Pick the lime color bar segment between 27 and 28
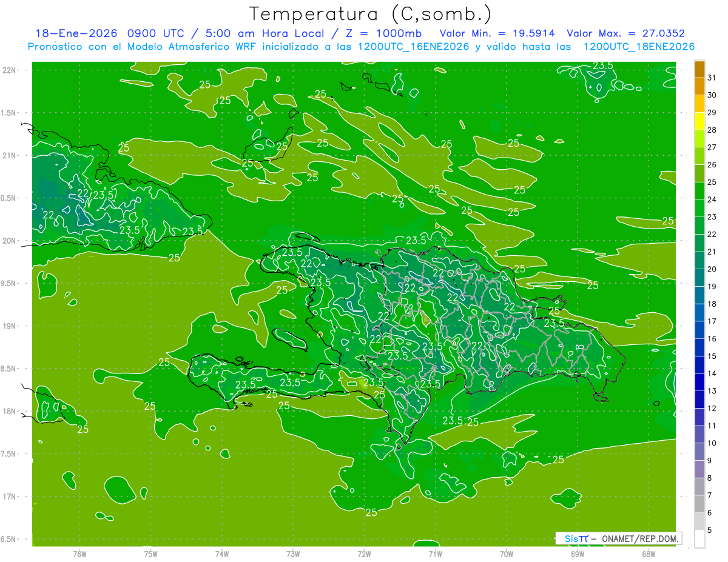Screen dimensions: 728x562 tap(699, 139)
